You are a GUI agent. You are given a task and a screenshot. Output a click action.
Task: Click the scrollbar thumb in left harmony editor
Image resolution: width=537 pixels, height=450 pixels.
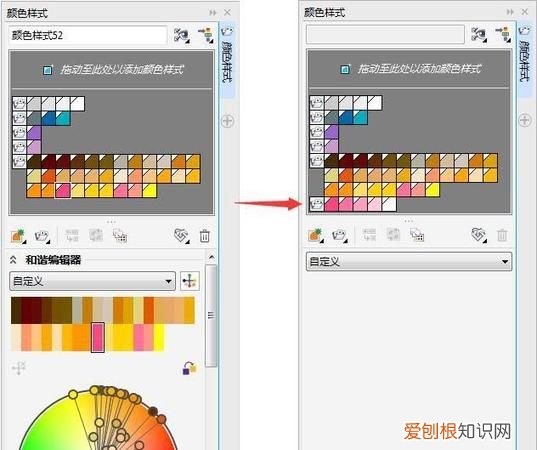point(211,315)
